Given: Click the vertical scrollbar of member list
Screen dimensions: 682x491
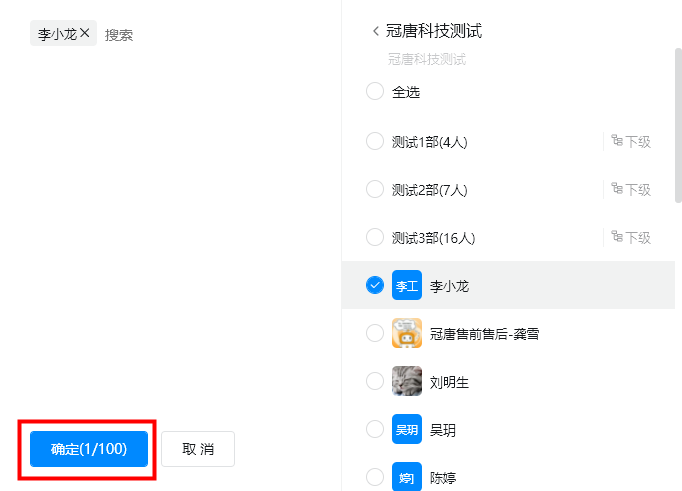Looking at the screenshot, I should click(678, 125).
